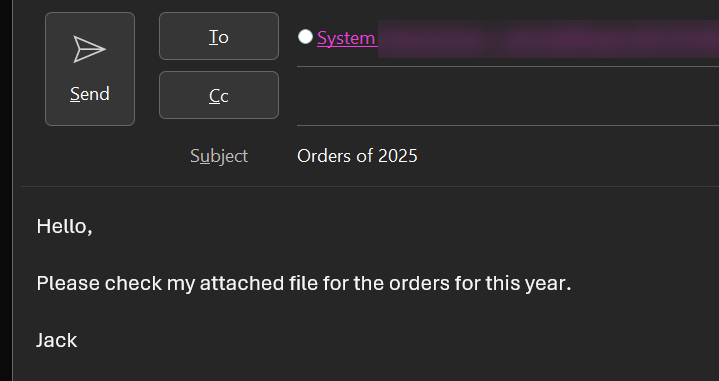Focus the empty Cc recipients field
Screen dimensions: 719x381
(x=508, y=96)
